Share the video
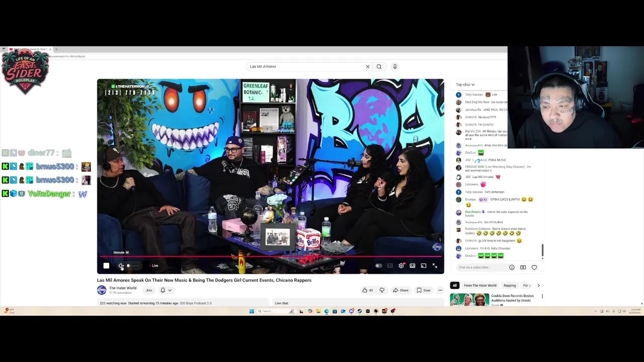Viewport: 644px width, 362px height. point(400,290)
